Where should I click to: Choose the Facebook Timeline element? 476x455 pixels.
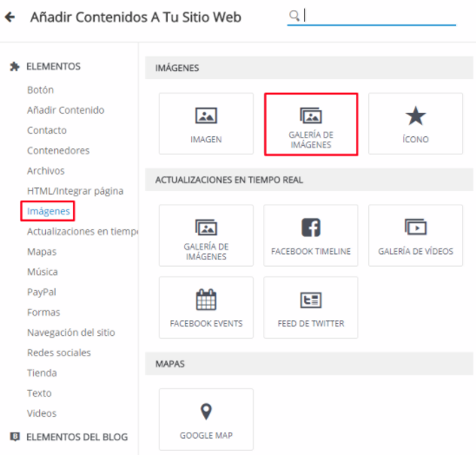coord(311,235)
